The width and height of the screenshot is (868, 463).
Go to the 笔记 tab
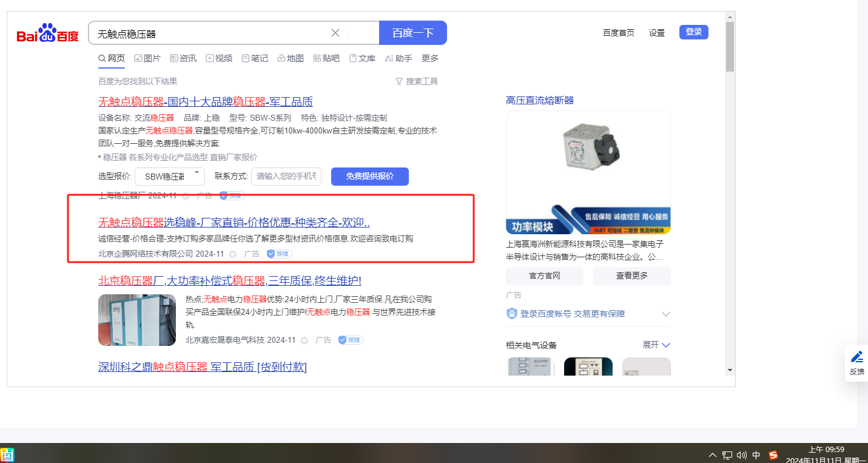[x=255, y=58]
